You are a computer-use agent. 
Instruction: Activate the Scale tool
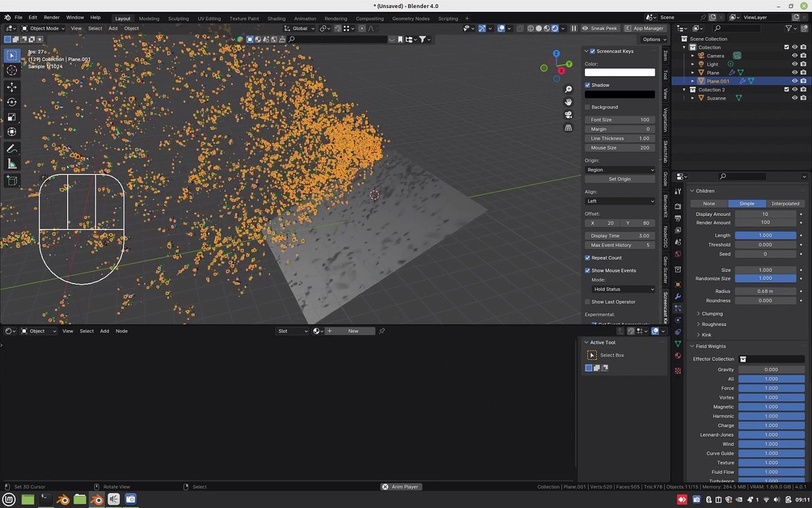tap(12, 117)
